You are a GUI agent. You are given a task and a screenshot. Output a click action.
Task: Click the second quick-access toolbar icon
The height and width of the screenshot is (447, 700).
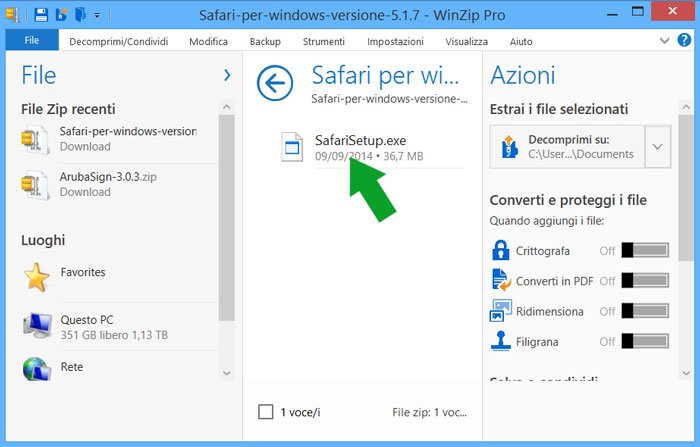tap(61, 15)
